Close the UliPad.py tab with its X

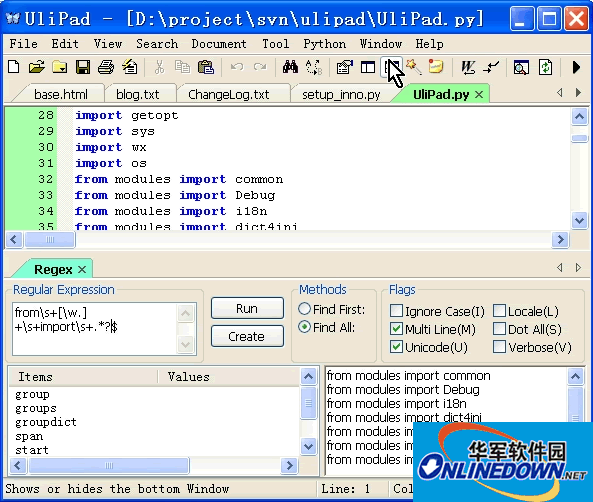click(479, 94)
